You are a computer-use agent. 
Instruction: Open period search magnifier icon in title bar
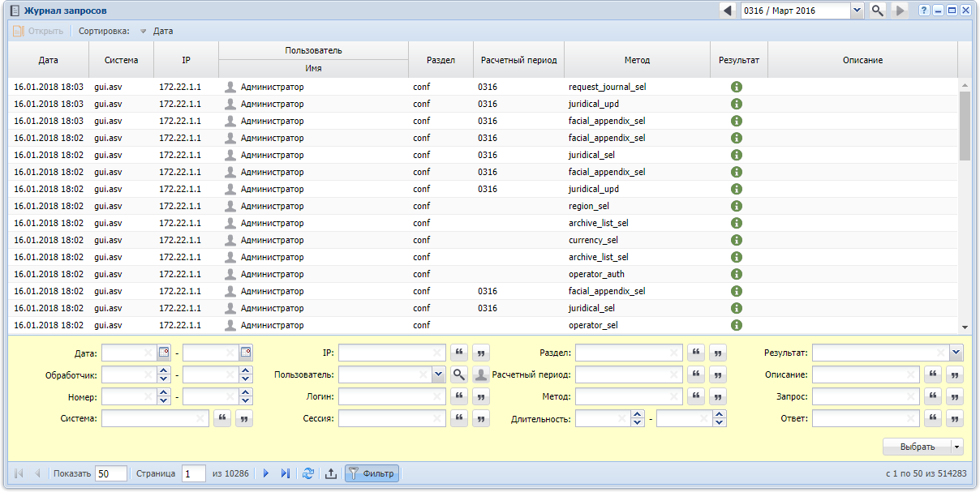877,11
